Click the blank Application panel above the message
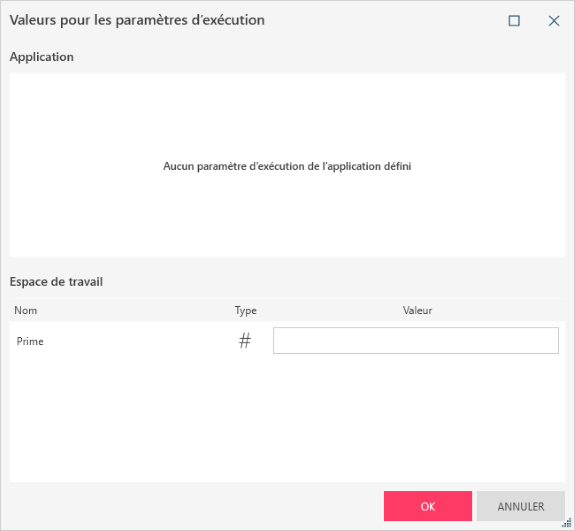 287,116
